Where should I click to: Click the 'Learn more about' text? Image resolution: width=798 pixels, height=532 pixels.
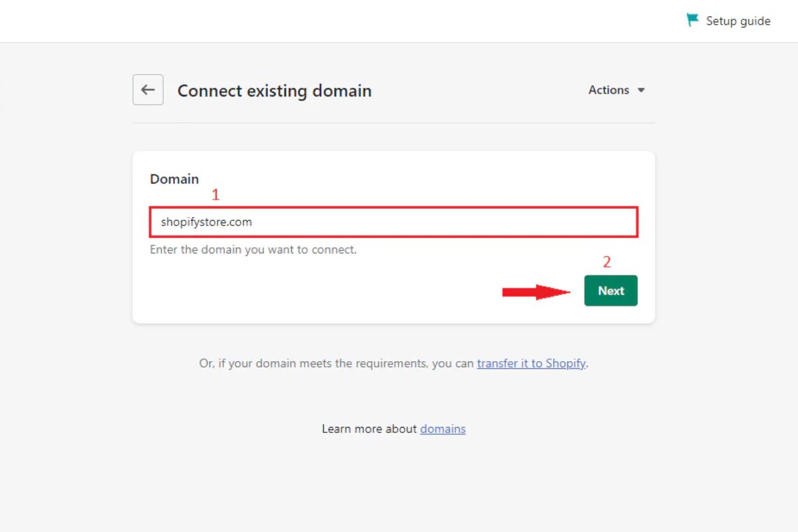click(x=369, y=429)
